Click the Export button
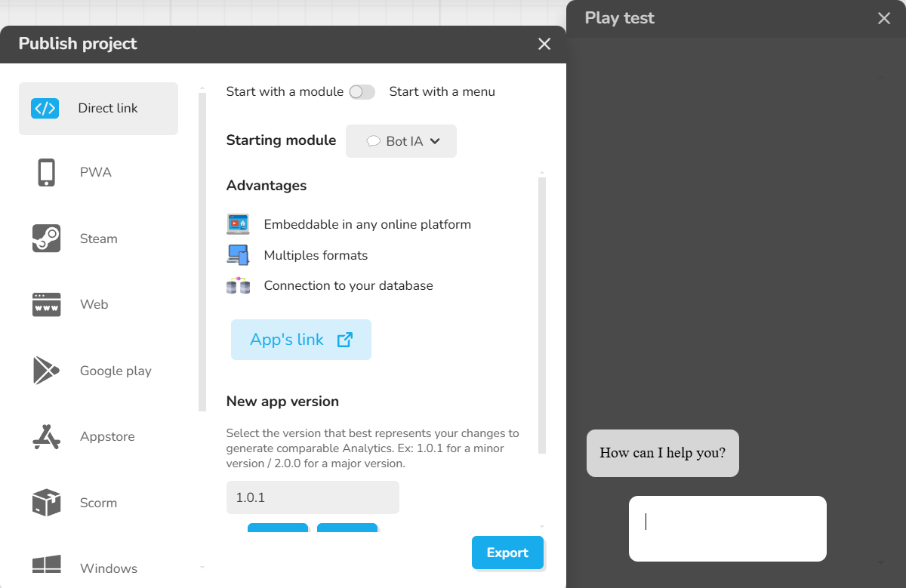906x588 pixels. (x=507, y=553)
